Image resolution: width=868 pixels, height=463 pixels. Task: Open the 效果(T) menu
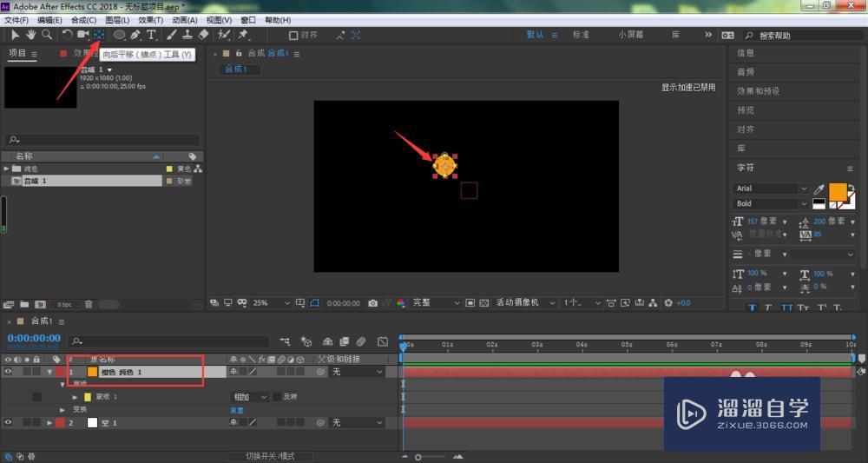click(x=150, y=20)
